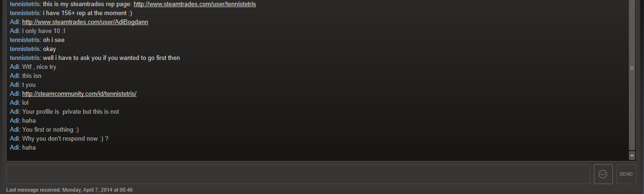Screen dimensions: 644x194
Task: Click the scrollbar down arrow
Action: tap(632, 156)
